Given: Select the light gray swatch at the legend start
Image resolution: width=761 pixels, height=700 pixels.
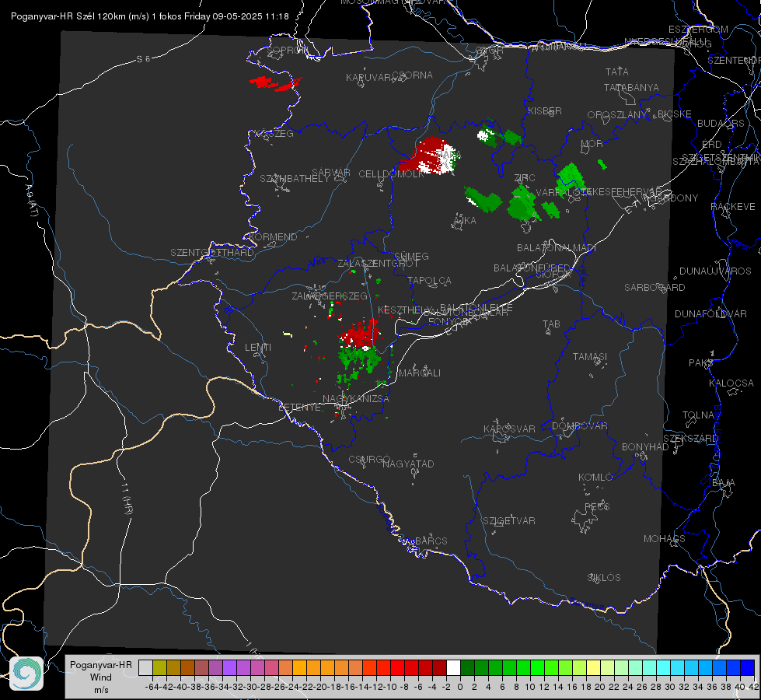Looking at the screenshot, I should pos(145,667).
